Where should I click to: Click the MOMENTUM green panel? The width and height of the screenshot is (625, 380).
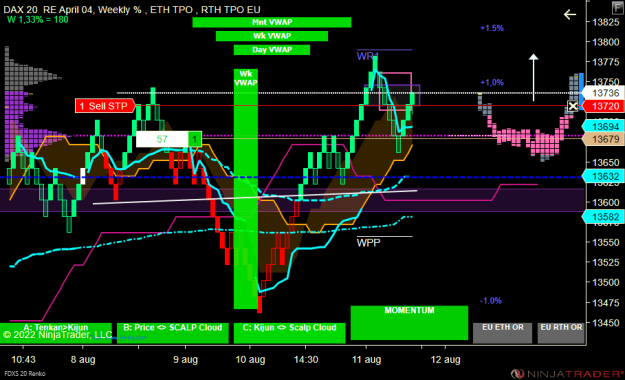point(409,323)
